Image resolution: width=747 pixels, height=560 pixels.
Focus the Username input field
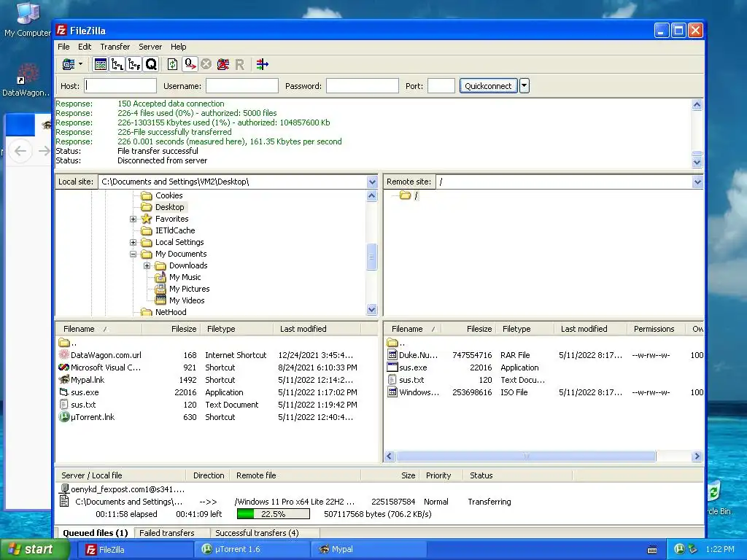(242, 86)
